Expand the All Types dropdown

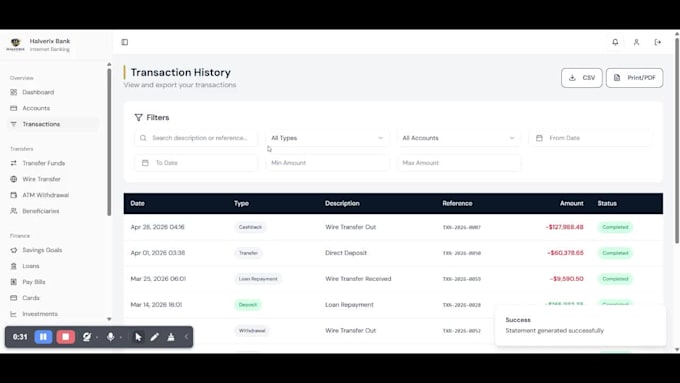327,138
